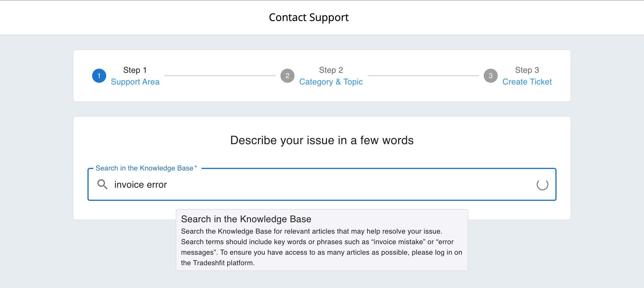644x288 pixels.
Task: Click the "Describe your issue" heading
Action: (322, 140)
